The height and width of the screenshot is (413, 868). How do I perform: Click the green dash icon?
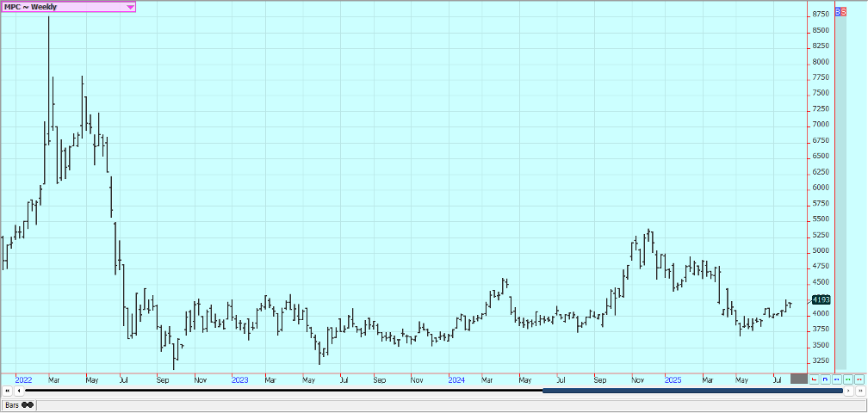click(847, 379)
